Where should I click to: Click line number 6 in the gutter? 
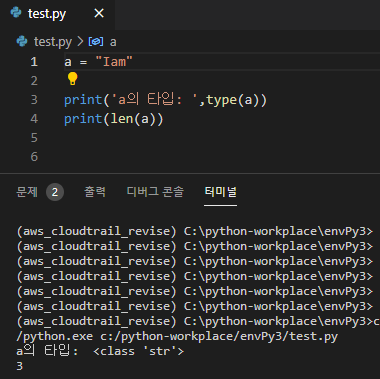pos(34,157)
